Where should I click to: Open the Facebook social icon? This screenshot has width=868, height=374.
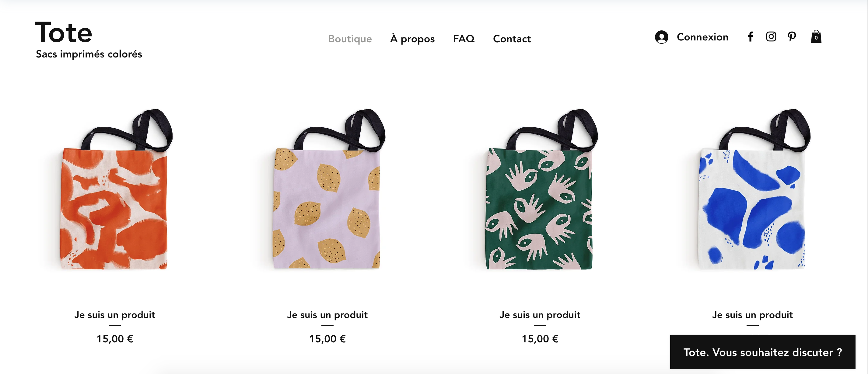(750, 37)
